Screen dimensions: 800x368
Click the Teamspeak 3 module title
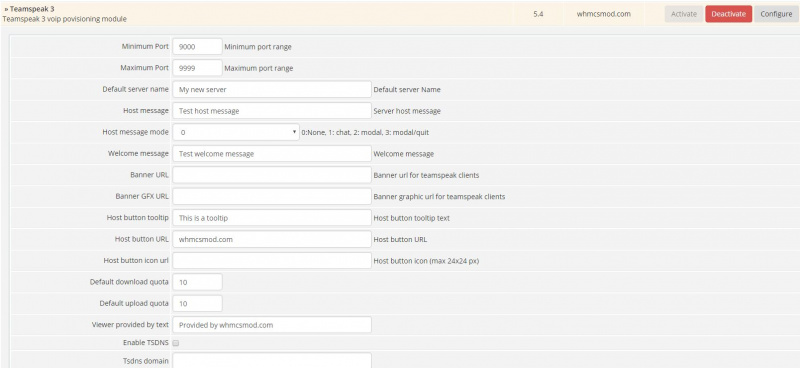click(32, 9)
